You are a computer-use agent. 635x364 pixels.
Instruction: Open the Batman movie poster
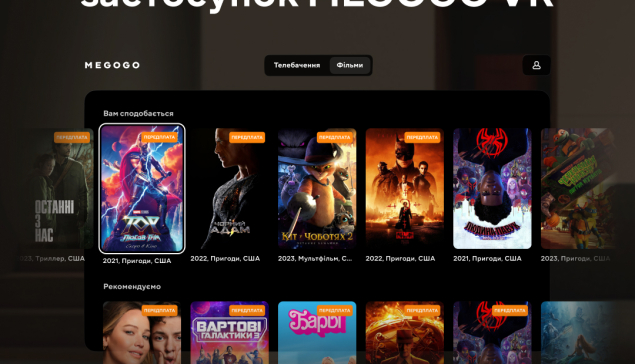[x=405, y=188]
